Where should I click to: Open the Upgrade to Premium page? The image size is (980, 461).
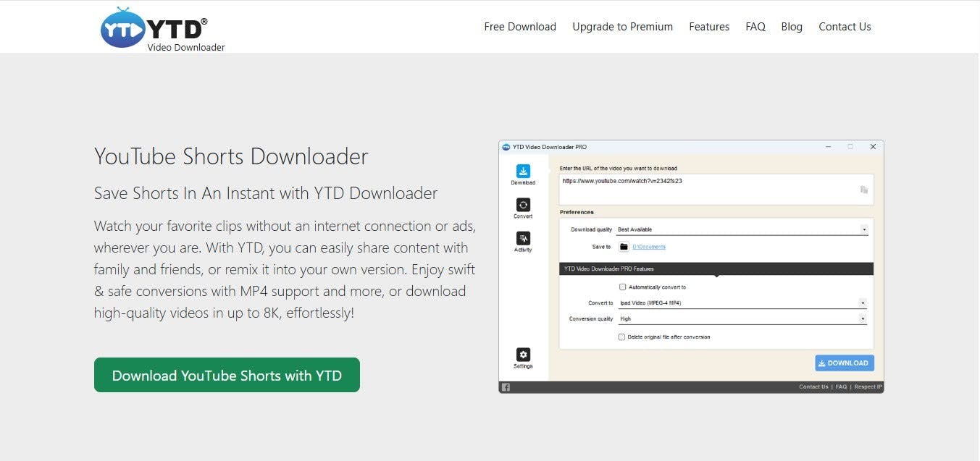[623, 27]
